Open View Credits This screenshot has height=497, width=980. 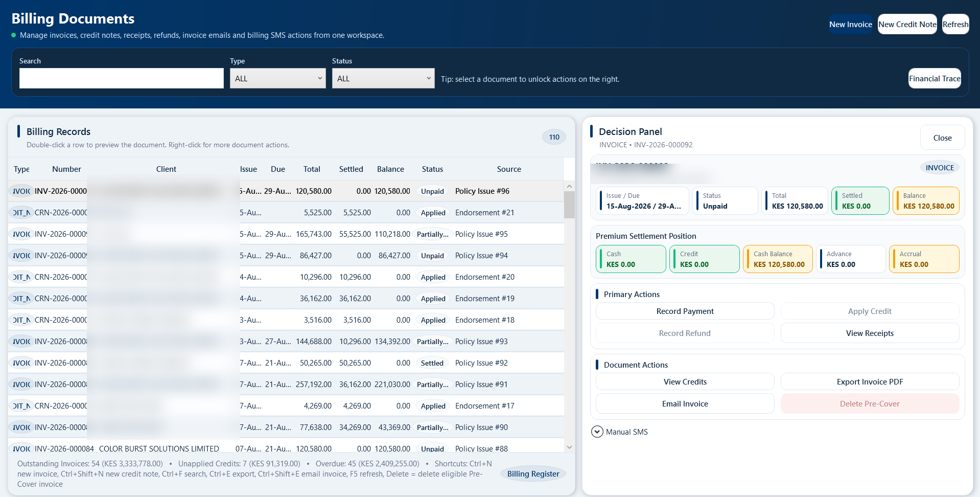pyautogui.click(x=685, y=381)
